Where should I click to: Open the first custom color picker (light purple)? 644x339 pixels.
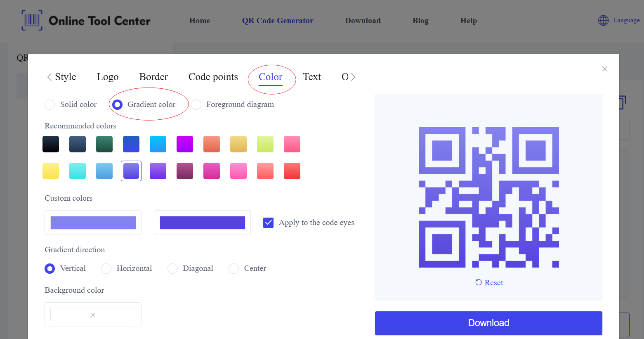coord(93,223)
